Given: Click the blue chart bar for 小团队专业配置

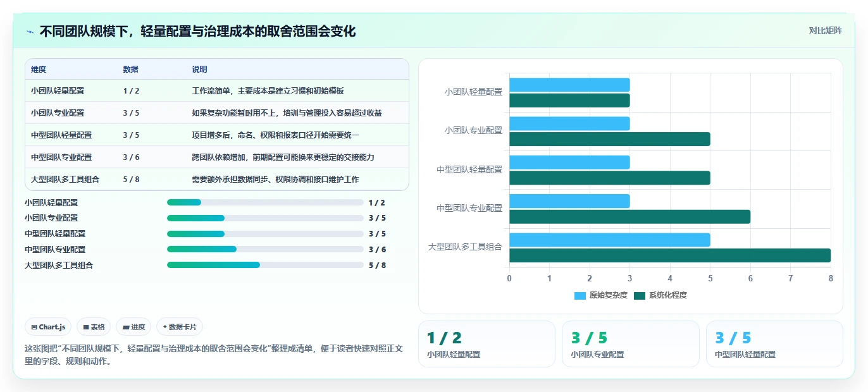Looking at the screenshot, I should (569, 123).
